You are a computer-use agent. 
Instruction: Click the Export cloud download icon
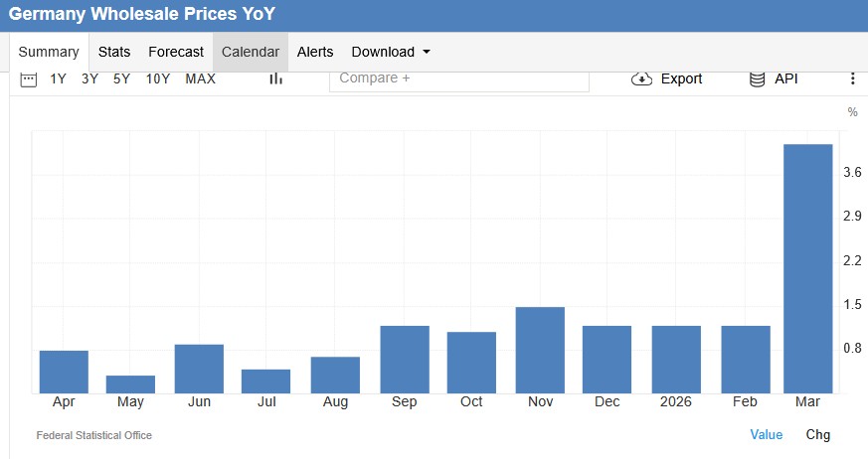click(641, 79)
